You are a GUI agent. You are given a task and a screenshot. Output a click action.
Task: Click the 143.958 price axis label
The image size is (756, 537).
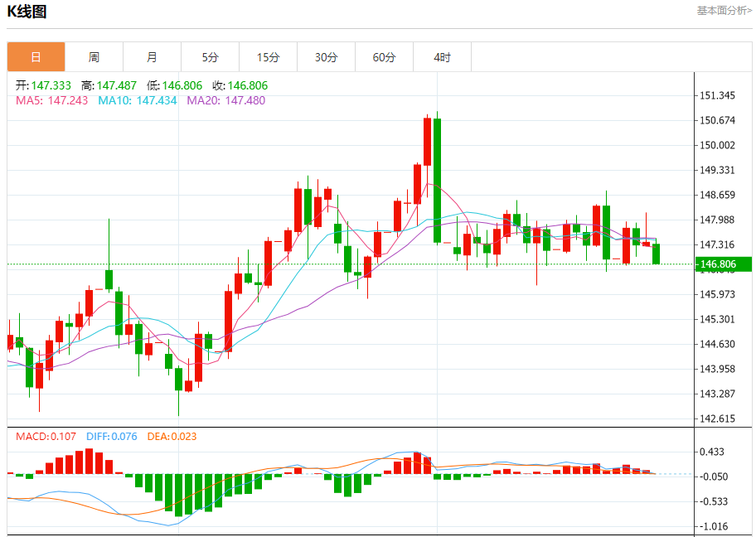click(717, 369)
